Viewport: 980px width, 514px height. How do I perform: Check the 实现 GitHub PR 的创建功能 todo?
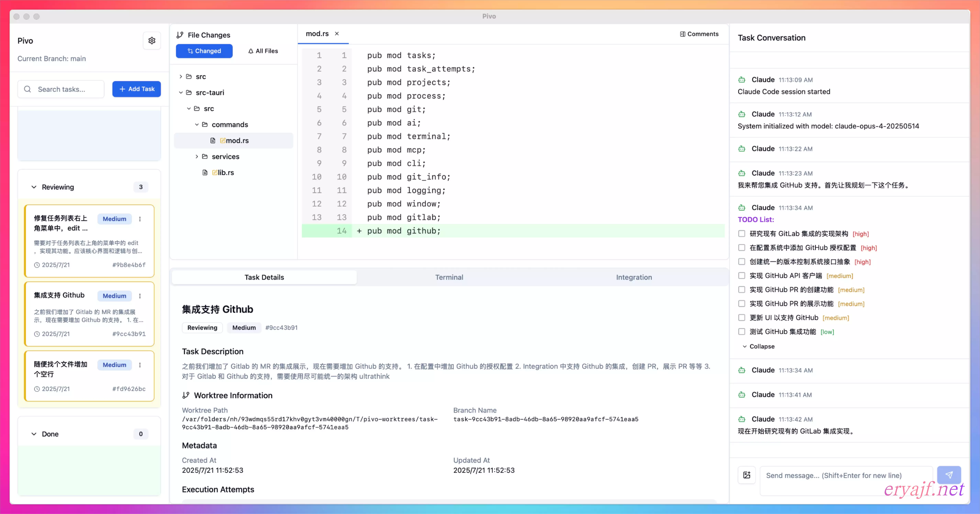tap(742, 289)
